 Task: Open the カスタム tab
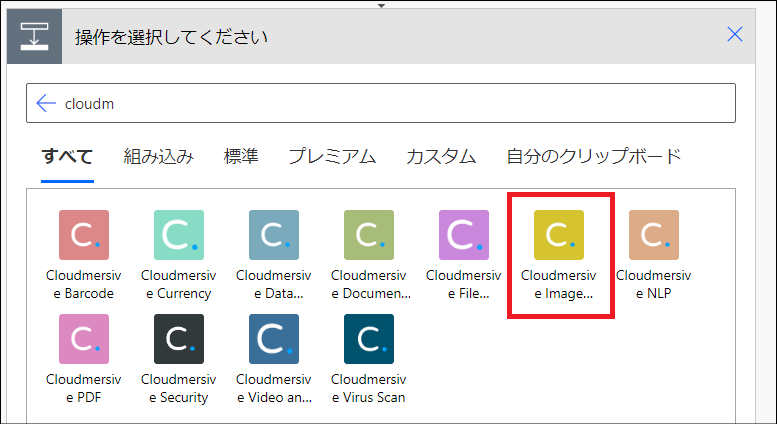441,157
